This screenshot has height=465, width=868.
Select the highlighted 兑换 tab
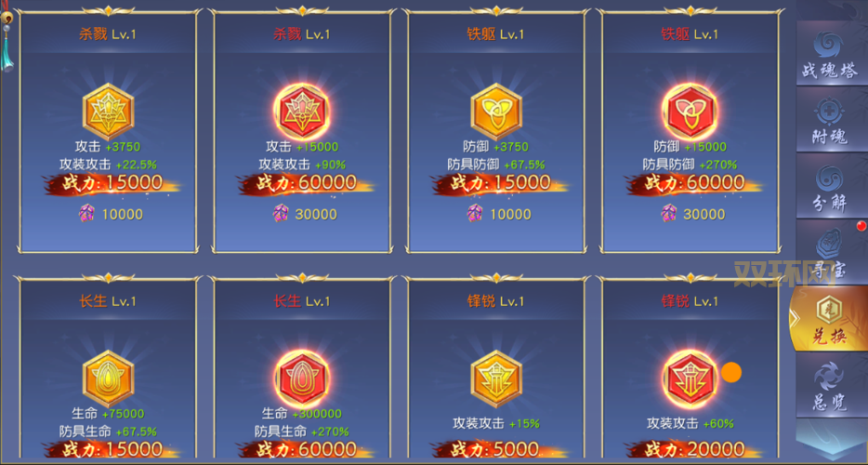829,319
